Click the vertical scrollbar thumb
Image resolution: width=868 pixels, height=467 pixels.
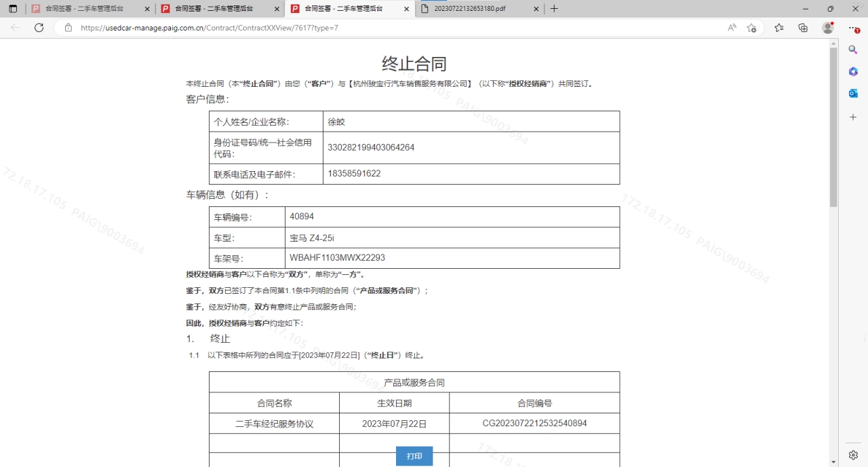click(x=834, y=128)
